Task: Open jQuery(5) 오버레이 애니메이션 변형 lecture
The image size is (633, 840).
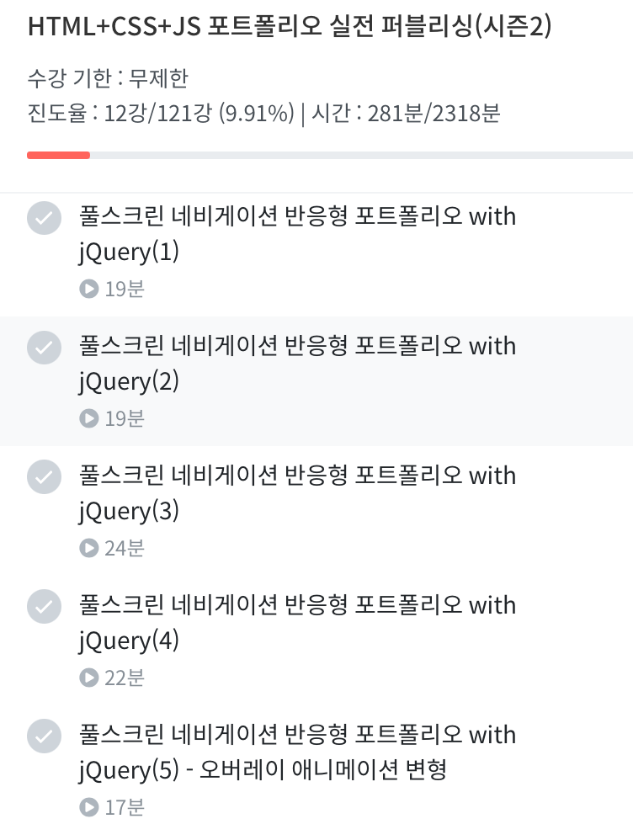Action: click(x=297, y=752)
